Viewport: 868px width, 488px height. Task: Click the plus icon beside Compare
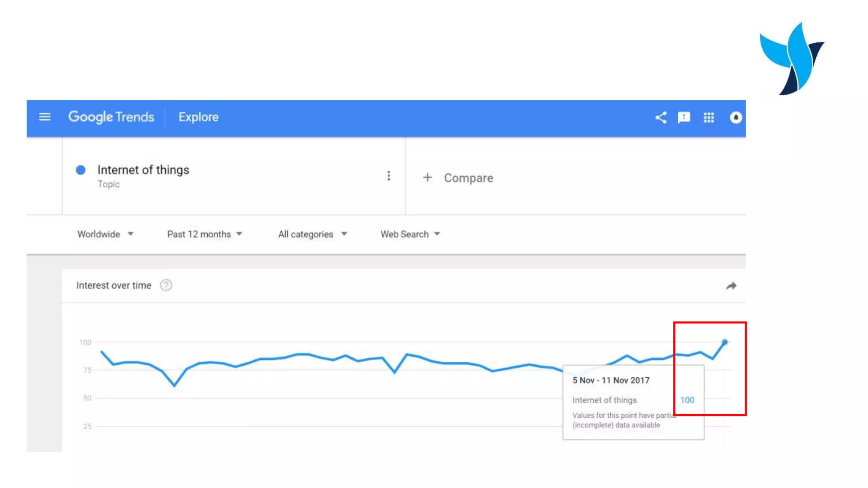[x=427, y=177]
